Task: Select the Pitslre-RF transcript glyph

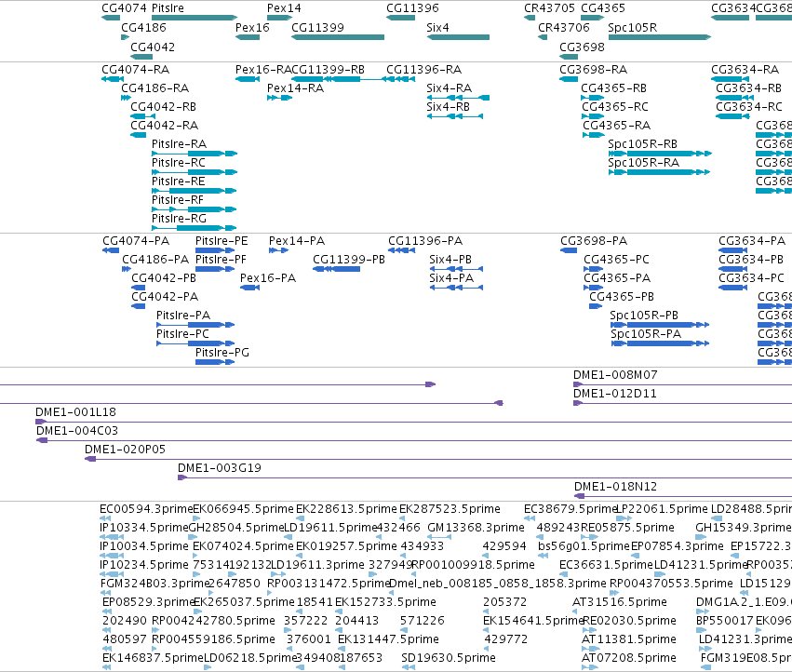Action: [x=195, y=209]
